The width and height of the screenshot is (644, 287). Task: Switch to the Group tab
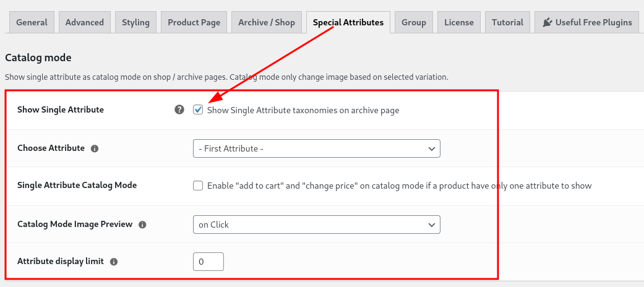point(414,22)
